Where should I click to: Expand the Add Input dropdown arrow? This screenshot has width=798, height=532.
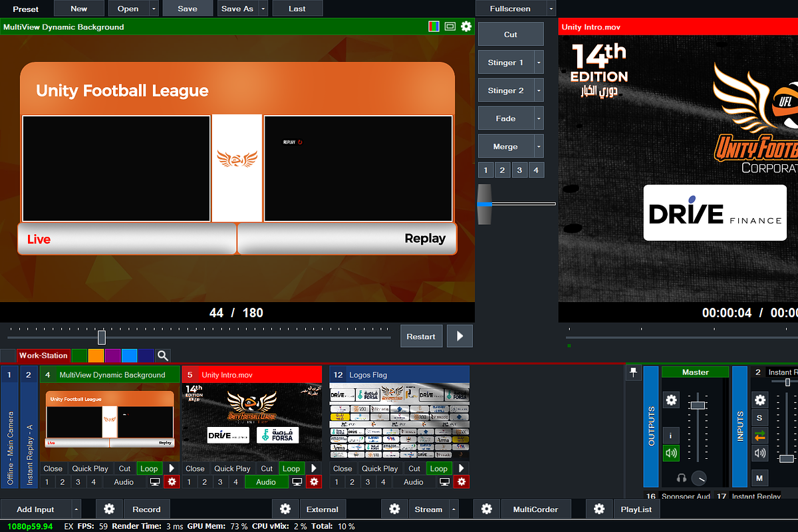[x=76, y=509]
